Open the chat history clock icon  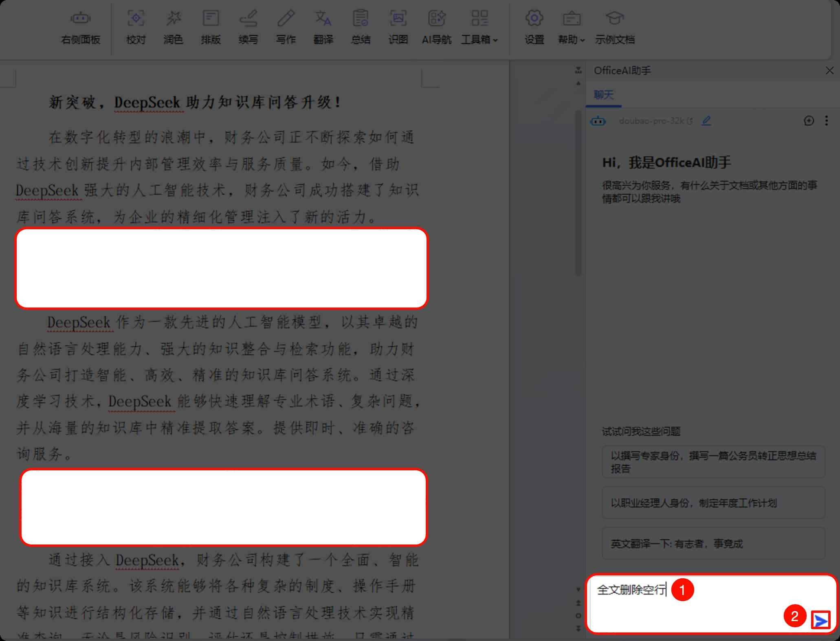click(x=809, y=121)
